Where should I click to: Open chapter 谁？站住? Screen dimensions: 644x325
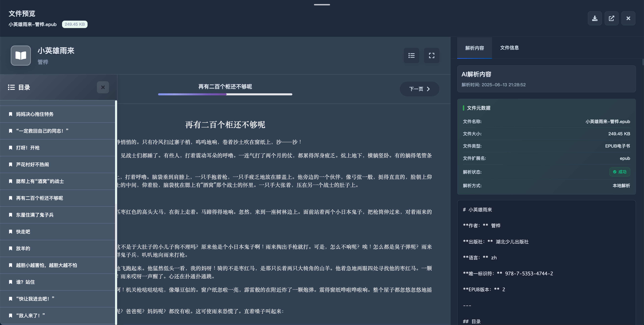tap(58, 282)
